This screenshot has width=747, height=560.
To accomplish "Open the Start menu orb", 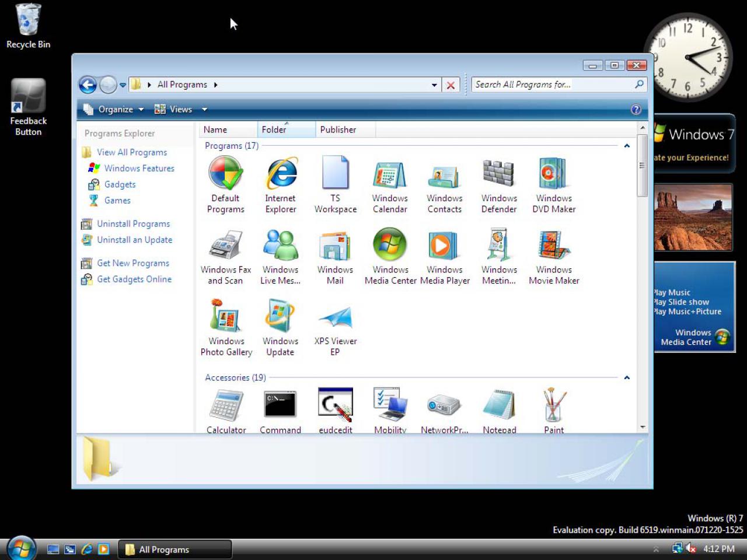I will click(x=22, y=548).
